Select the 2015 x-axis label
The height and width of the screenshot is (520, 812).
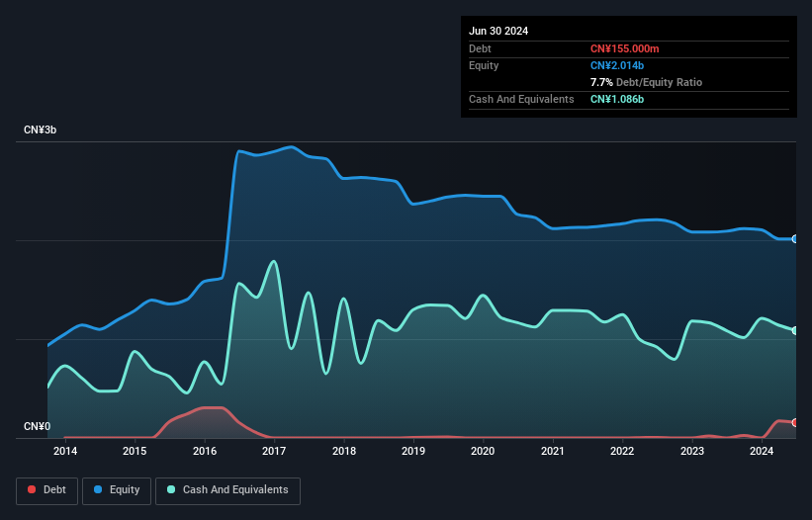[x=135, y=451]
